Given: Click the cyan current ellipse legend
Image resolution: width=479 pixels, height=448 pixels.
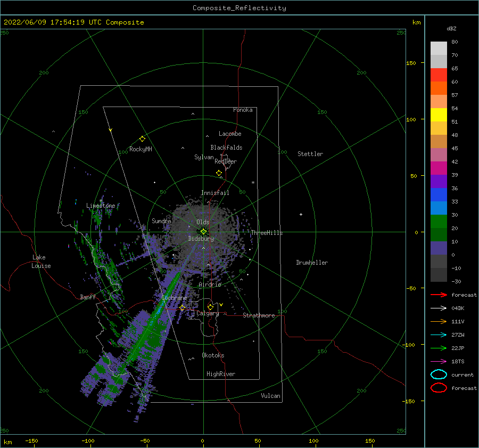Looking at the screenshot, I should tap(439, 374).
